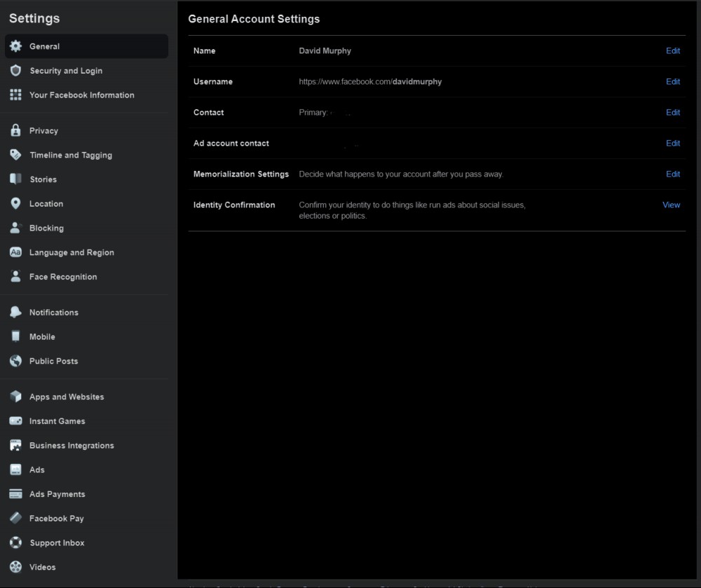Screen dimensions: 701x588
Task: Select Face Recognition in the sidebar
Action: click(87, 277)
